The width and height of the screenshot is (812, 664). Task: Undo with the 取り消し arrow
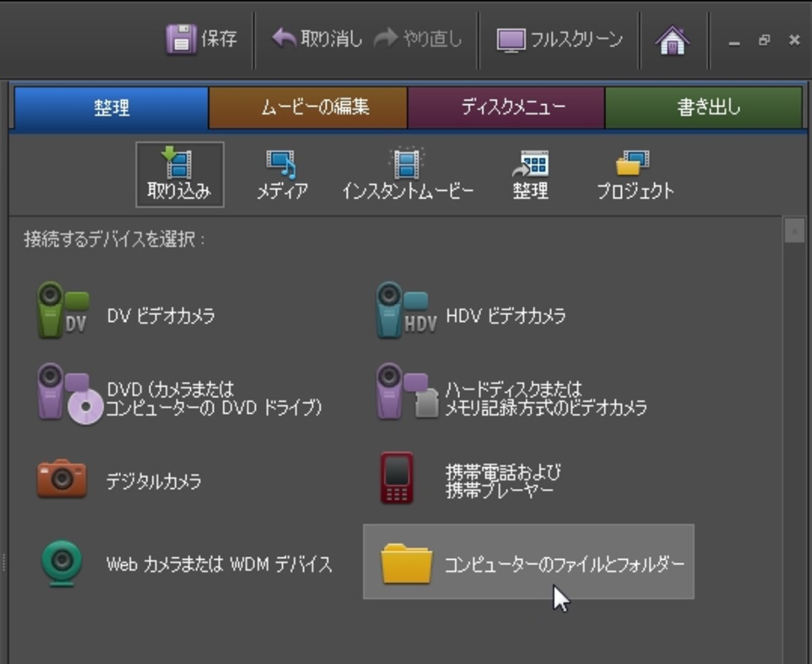coord(284,39)
